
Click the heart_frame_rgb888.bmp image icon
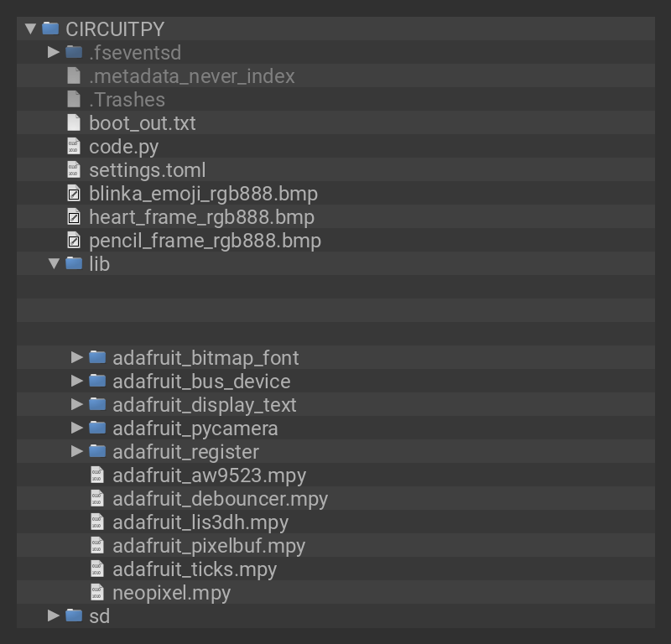coord(74,217)
